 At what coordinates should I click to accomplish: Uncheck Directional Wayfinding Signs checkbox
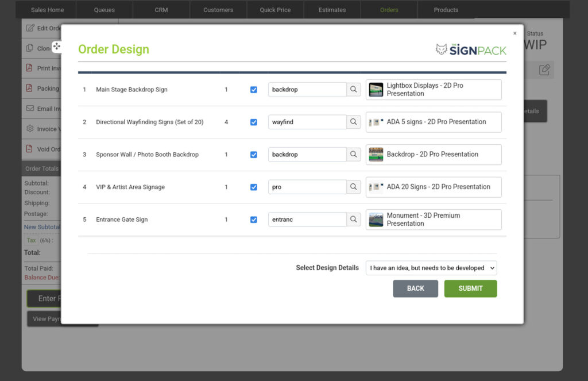tap(254, 122)
